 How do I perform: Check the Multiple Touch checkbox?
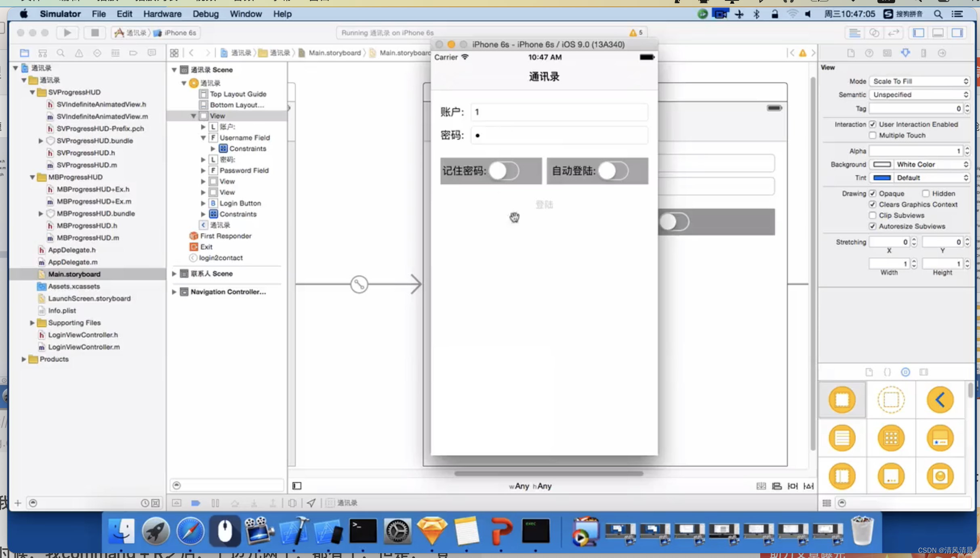pyautogui.click(x=873, y=135)
